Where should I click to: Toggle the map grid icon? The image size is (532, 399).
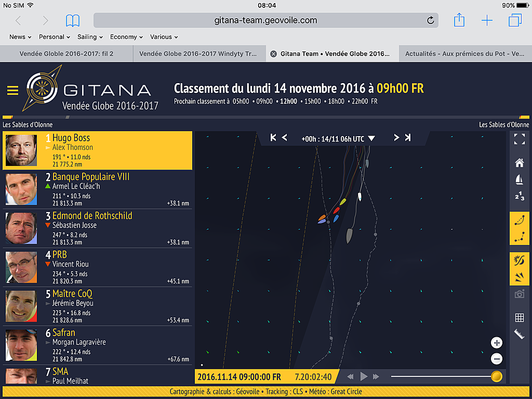click(x=519, y=317)
